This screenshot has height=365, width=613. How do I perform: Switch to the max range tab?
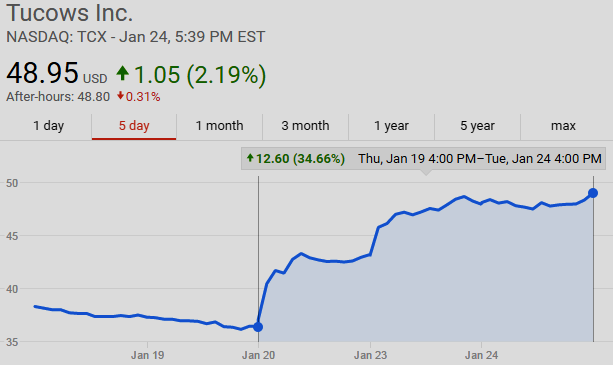563,126
